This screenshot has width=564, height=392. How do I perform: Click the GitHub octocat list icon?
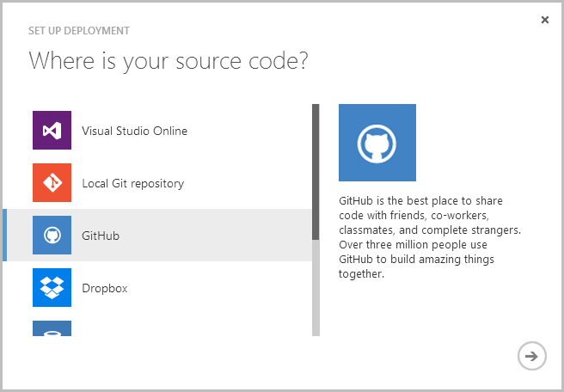pyautogui.click(x=52, y=236)
